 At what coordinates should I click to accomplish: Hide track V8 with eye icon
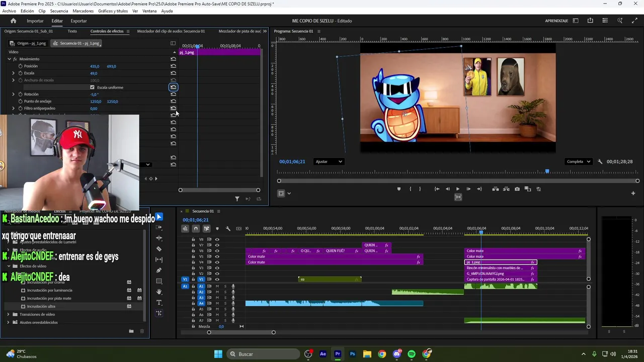coord(217,240)
